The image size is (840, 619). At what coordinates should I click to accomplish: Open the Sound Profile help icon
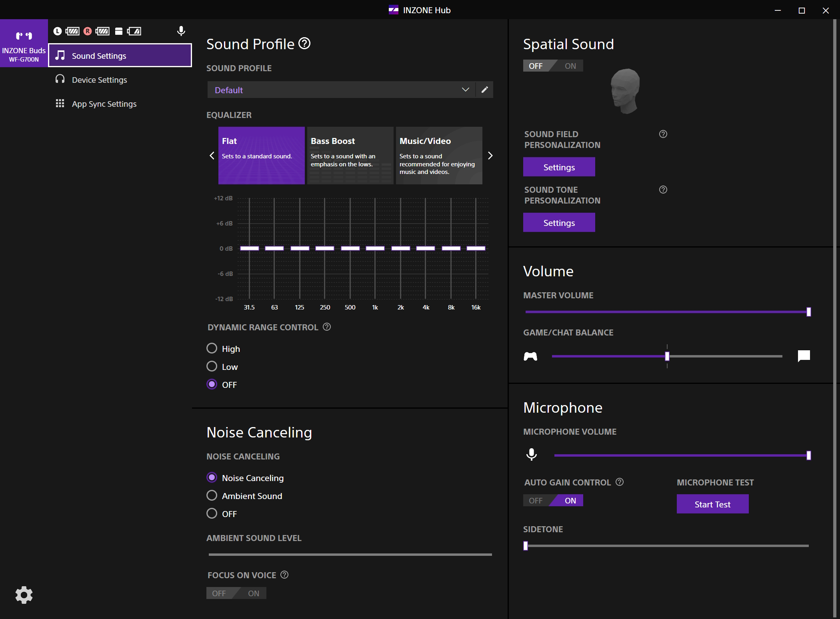(304, 43)
